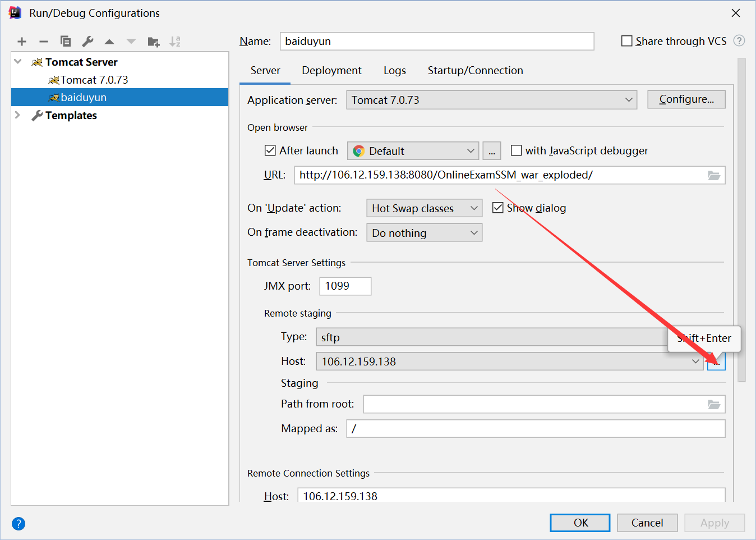Browse URL using the folder icon
Image resolution: width=756 pixels, height=540 pixels.
(714, 175)
